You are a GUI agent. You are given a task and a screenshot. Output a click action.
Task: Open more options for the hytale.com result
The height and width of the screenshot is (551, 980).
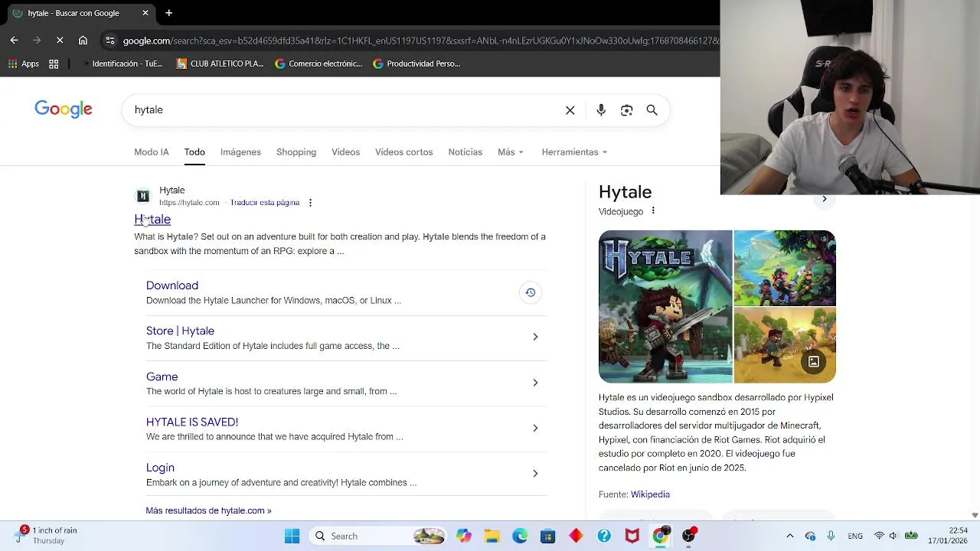310,203
